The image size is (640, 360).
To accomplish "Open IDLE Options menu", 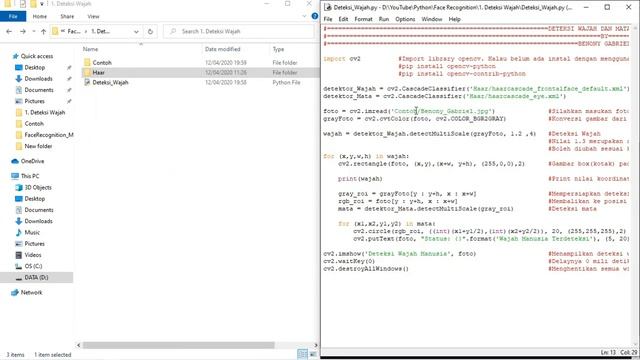I will pyautogui.click(x=405, y=19).
